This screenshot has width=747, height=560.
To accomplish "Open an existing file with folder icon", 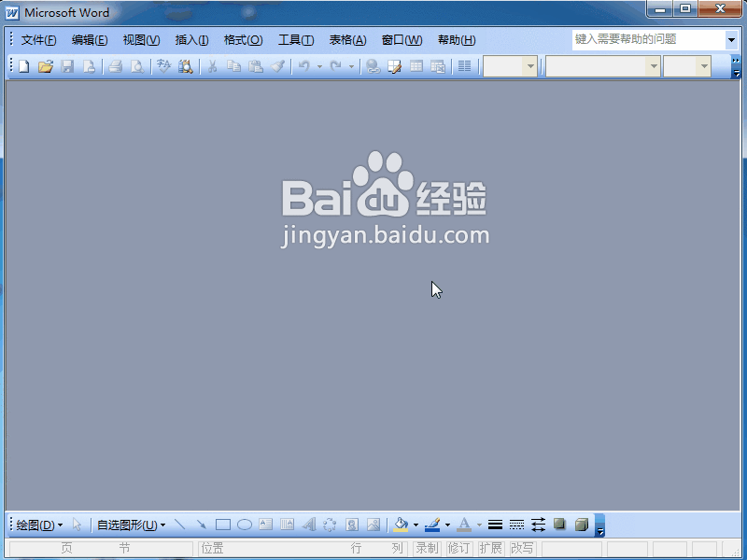I will tap(46, 66).
